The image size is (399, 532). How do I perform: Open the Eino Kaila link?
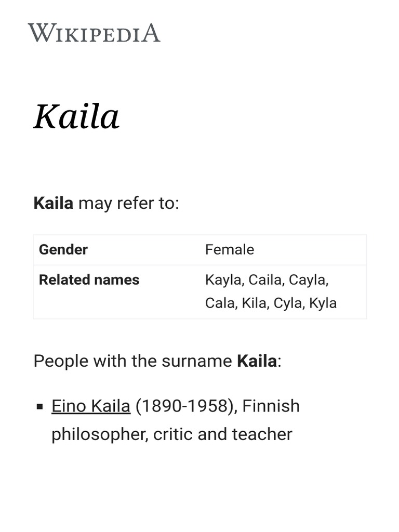(x=90, y=406)
